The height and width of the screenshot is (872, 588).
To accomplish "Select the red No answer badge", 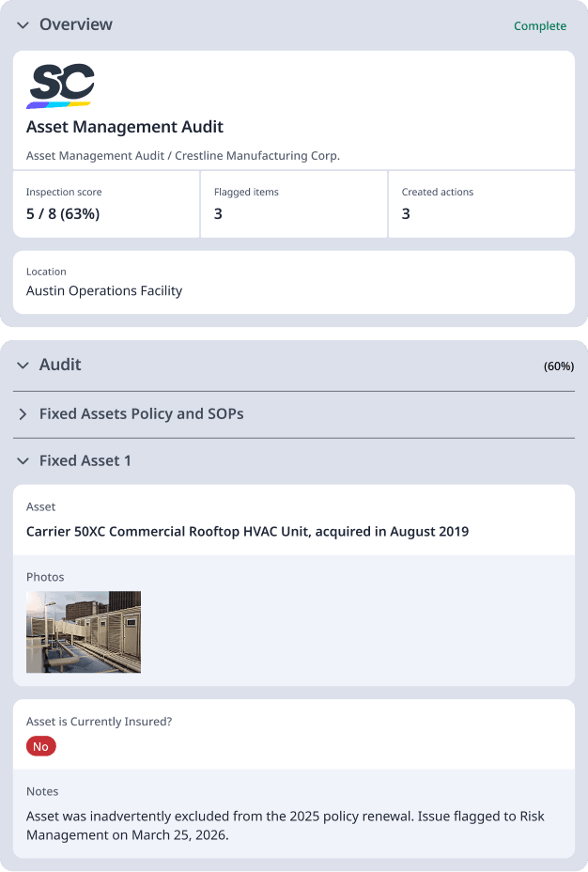I will [x=40, y=745].
